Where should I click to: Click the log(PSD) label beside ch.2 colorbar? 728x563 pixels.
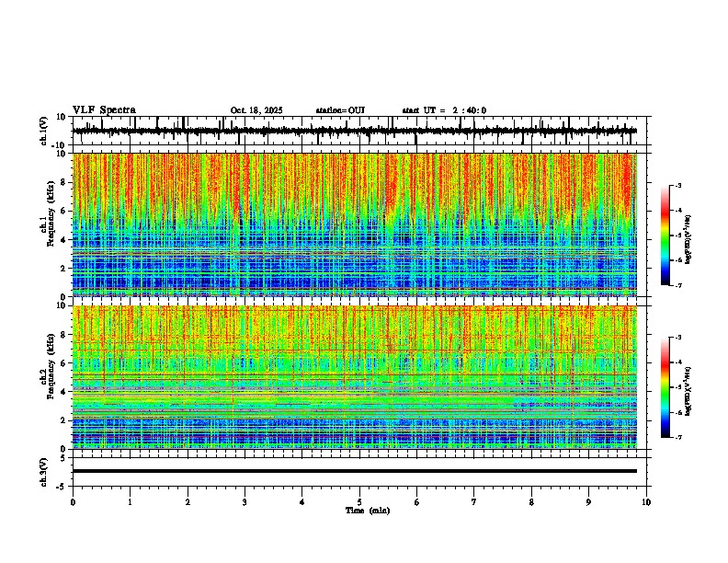point(688,392)
